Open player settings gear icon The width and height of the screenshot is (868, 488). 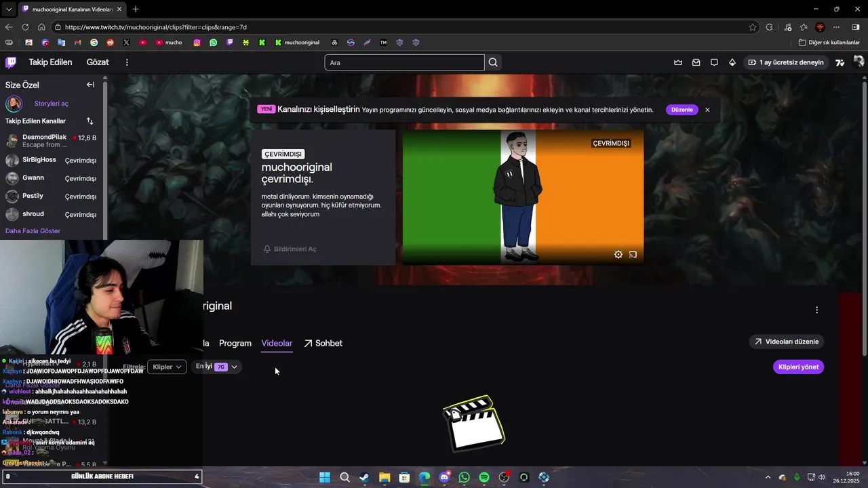[618, 255]
